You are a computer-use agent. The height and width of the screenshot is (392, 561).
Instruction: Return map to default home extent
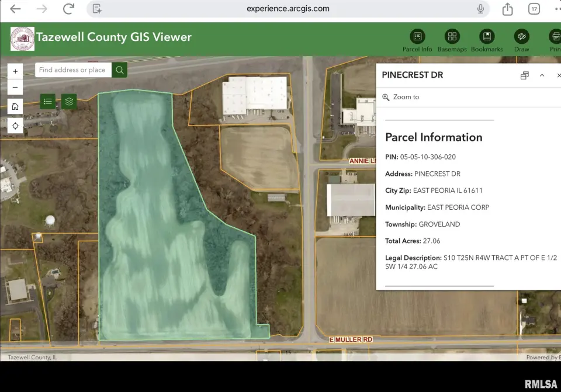(15, 106)
